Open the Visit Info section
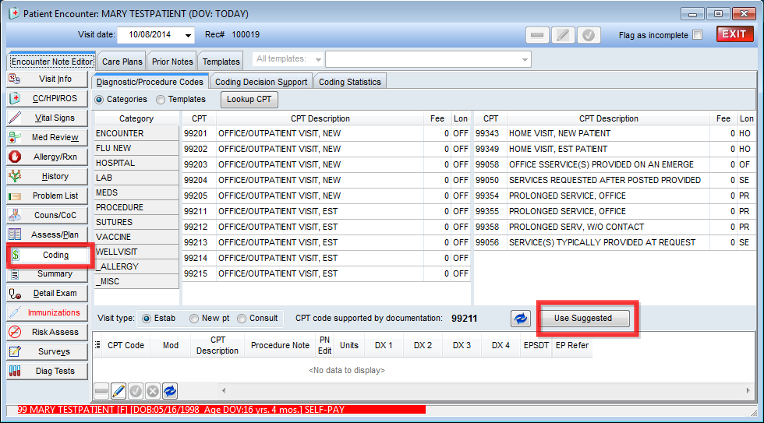 (47, 79)
